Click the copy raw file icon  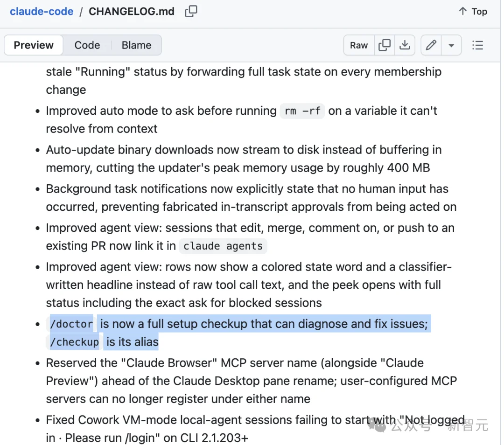point(384,45)
